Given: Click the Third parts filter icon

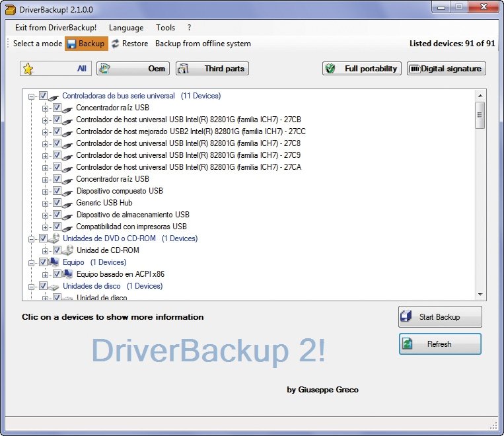Looking at the screenshot, I should click(x=183, y=69).
